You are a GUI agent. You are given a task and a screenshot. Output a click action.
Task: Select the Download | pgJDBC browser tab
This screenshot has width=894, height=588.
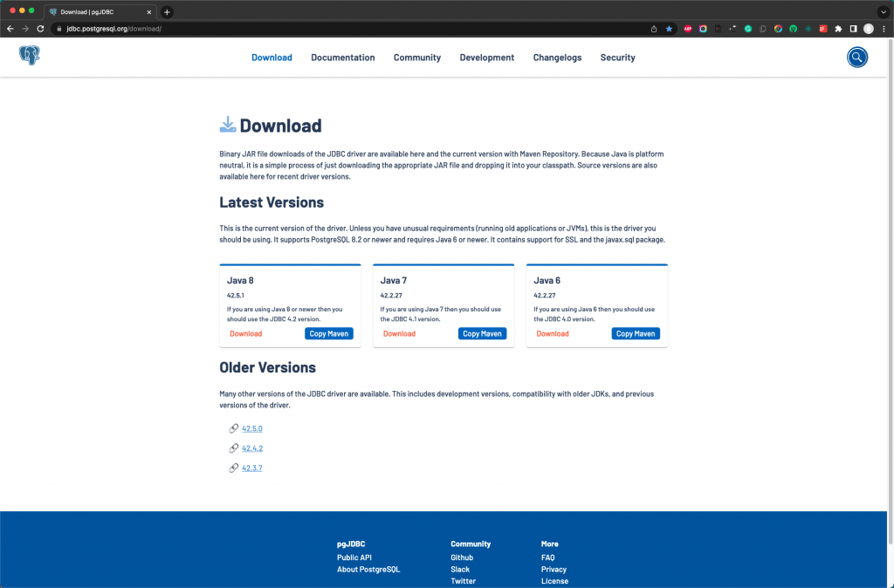100,12
